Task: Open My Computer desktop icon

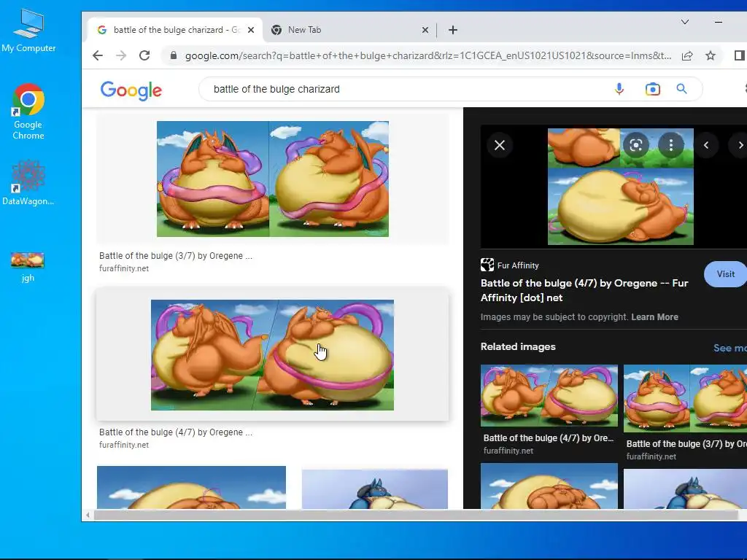Action: click(28, 31)
